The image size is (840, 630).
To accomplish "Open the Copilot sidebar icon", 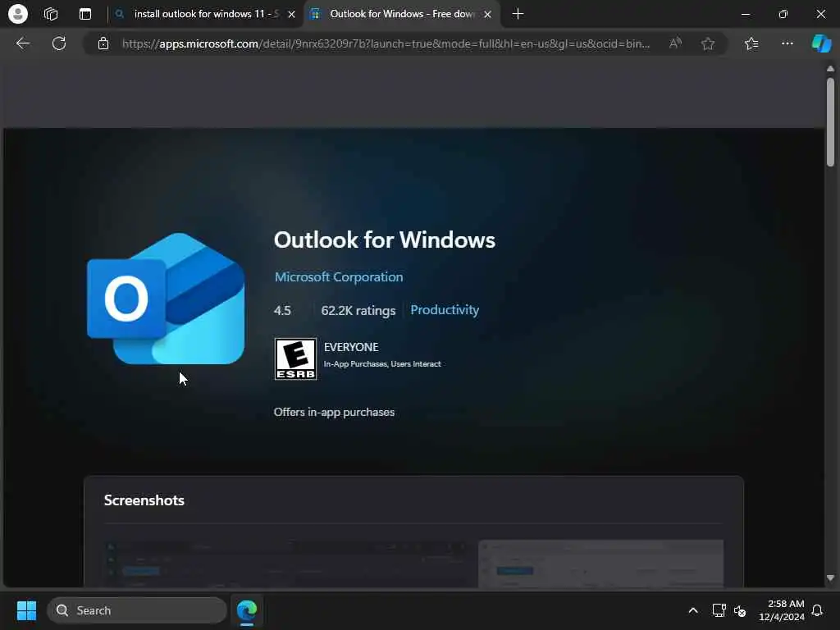I will 821,43.
